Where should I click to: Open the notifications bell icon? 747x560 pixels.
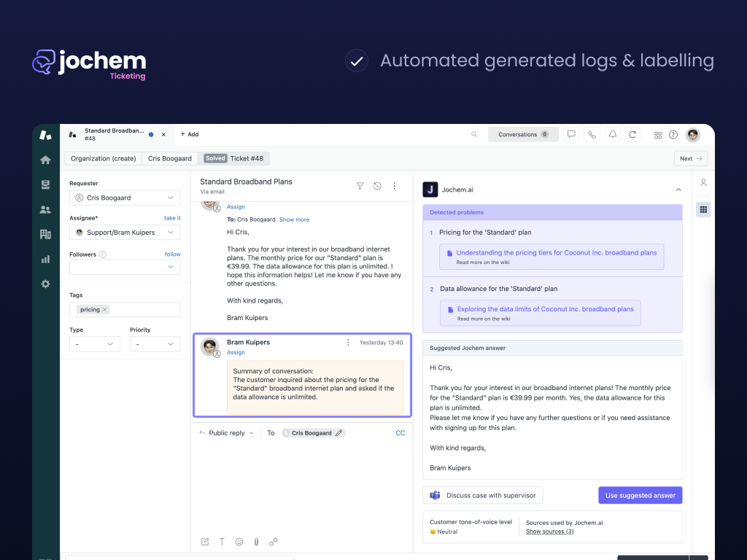(x=613, y=135)
